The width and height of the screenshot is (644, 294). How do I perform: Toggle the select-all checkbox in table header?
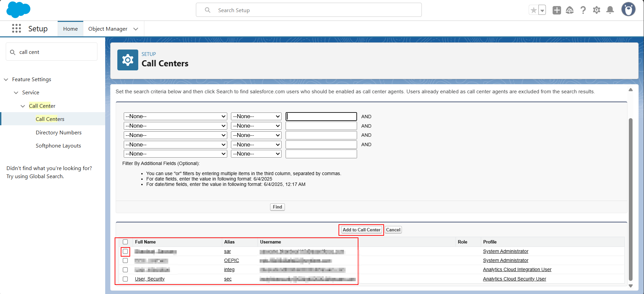coord(125,242)
